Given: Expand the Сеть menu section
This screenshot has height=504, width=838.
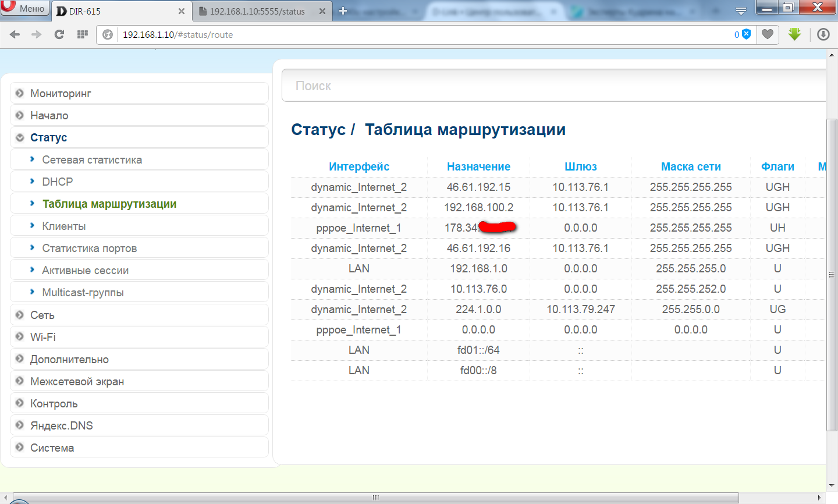Looking at the screenshot, I should point(42,315).
